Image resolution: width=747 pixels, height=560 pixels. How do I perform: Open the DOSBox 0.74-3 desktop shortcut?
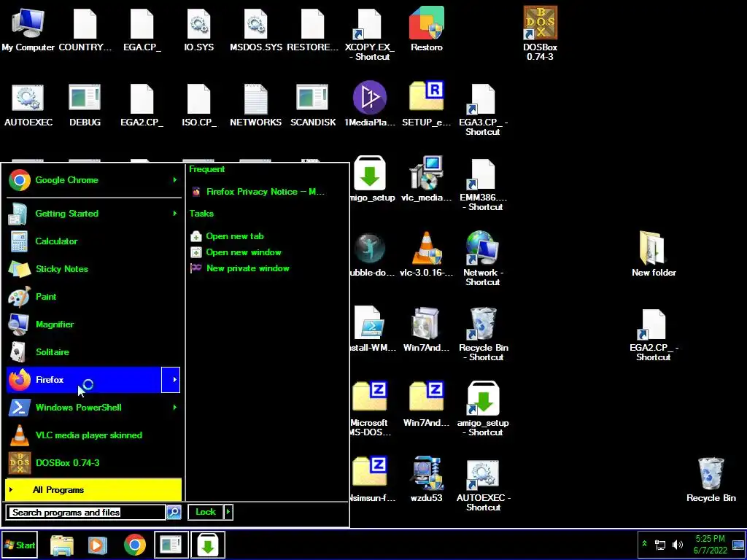point(541,34)
